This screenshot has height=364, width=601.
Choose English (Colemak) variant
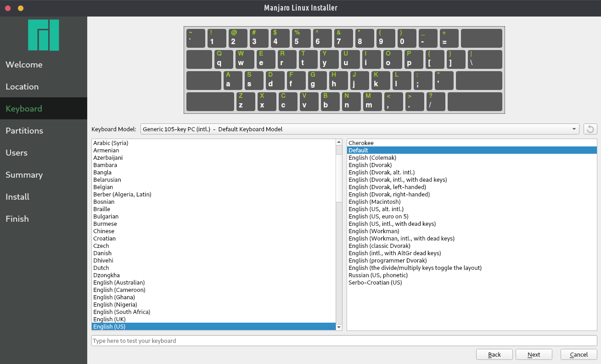click(x=372, y=157)
